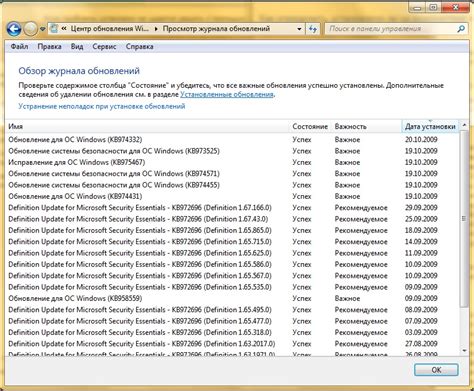Sort by the Состояние column header
474x391 pixels.
click(x=310, y=126)
